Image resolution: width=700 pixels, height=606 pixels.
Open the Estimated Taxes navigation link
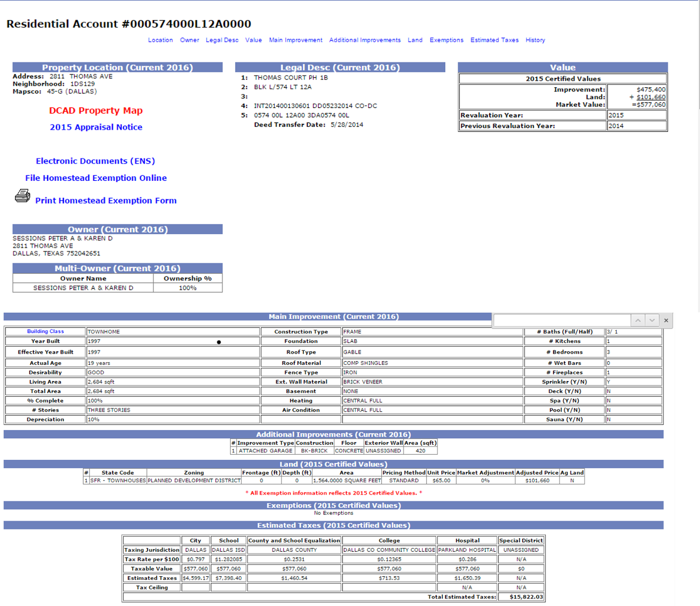tap(494, 40)
